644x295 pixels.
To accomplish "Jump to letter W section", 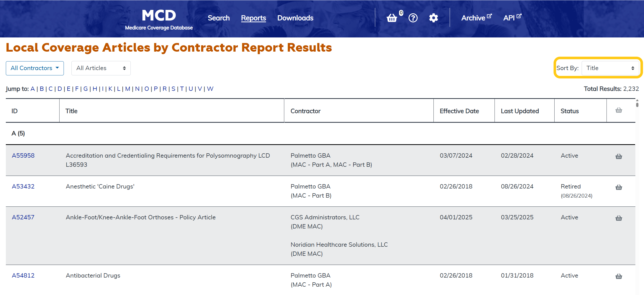I will click(210, 89).
